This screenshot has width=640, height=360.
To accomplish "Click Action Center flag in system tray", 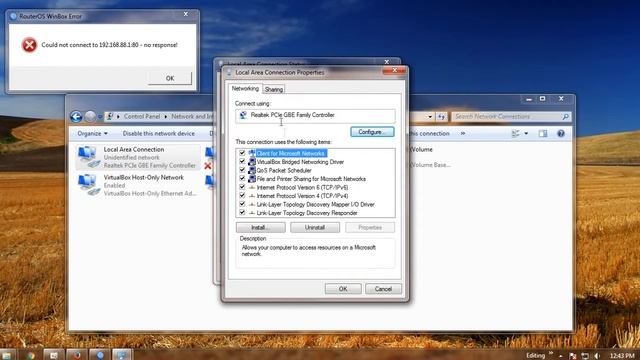I will click(573, 356).
